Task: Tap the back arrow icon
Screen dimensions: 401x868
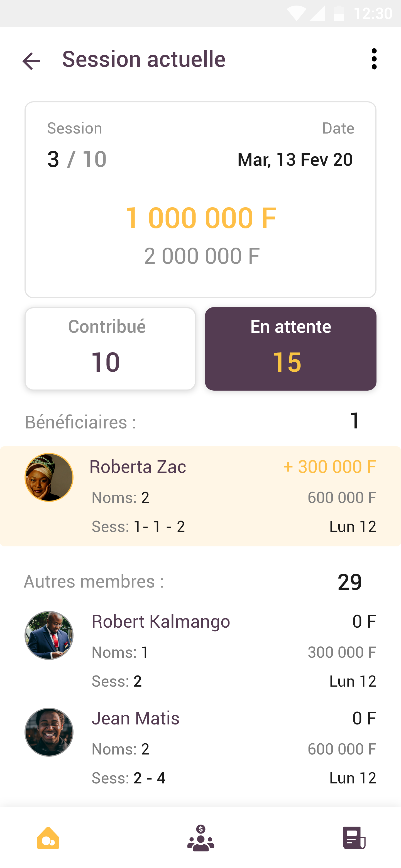Action: [31, 61]
